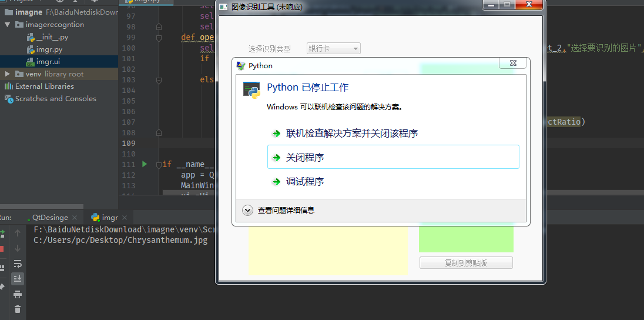644x320 pixels.
Task: Click the imagne project folder icon
Action: tap(9, 12)
